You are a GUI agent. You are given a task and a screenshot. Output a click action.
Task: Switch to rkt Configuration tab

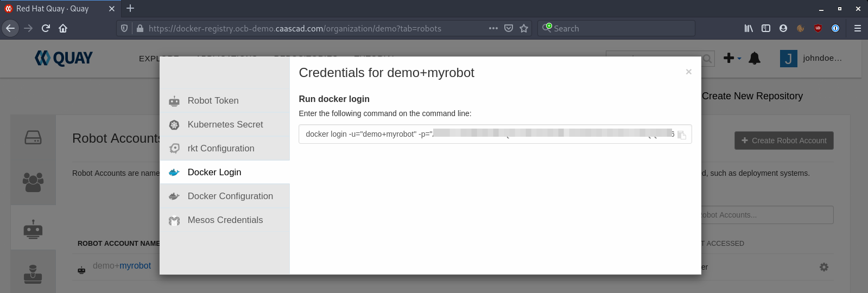pos(225,148)
